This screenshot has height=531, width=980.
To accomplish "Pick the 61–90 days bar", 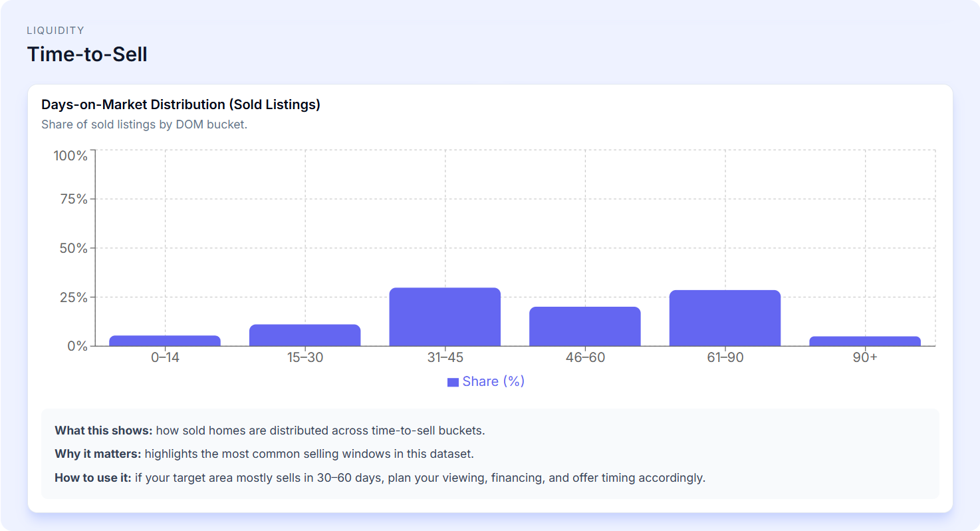I will (x=725, y=318).
